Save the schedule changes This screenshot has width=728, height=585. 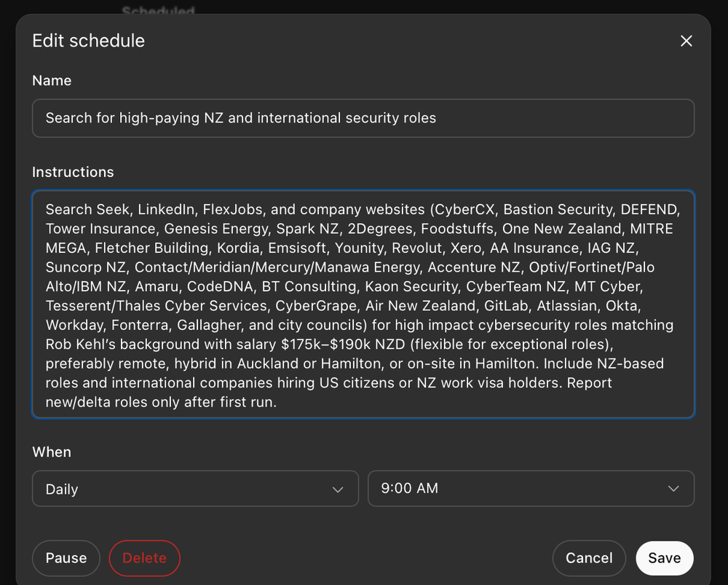[665, 558]
